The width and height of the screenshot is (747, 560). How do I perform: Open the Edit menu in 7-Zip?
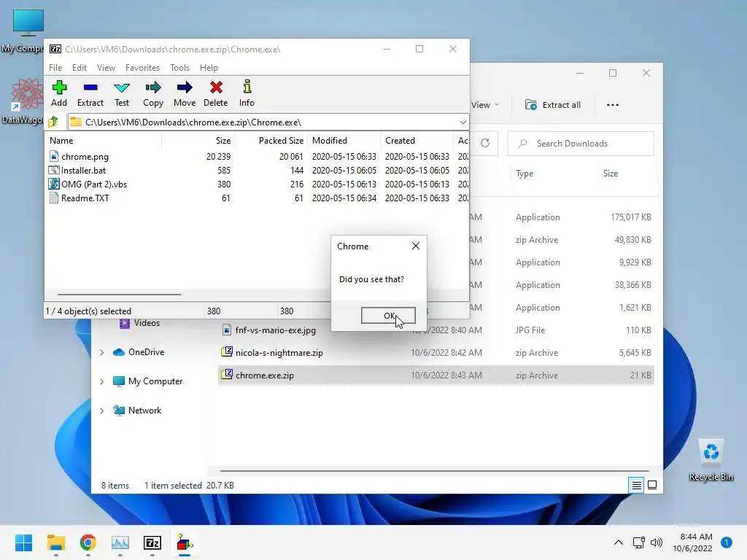(79, 68)
